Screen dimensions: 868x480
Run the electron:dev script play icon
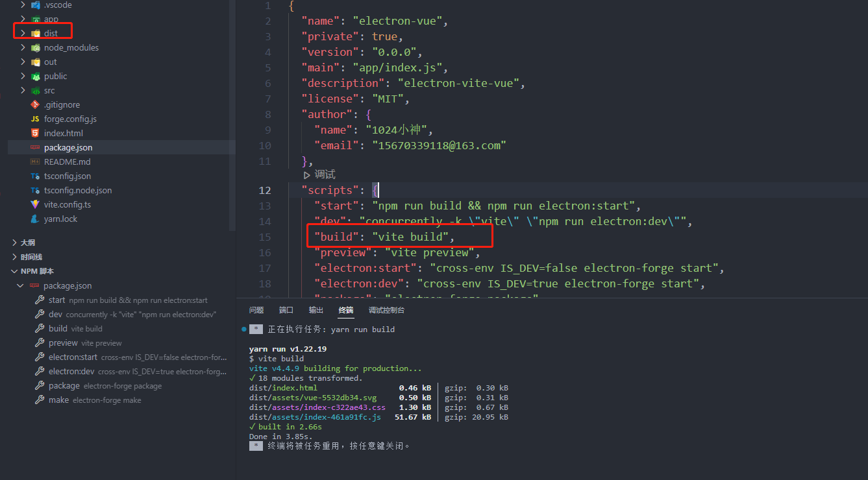39,371
